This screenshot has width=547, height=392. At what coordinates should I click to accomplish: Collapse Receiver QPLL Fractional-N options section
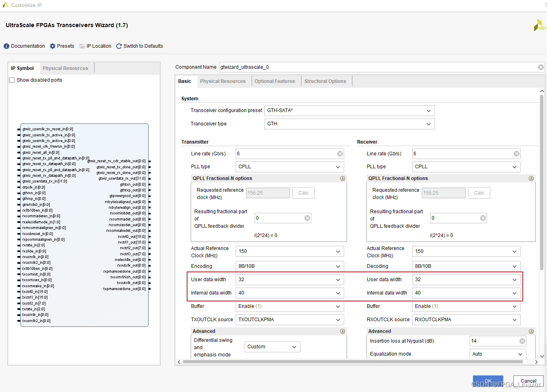(x=531, y=178)
